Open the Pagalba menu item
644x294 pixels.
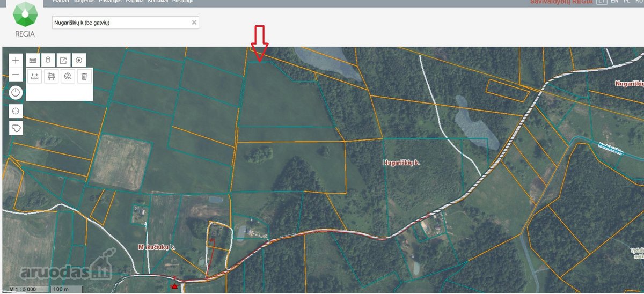click(134, 2)
